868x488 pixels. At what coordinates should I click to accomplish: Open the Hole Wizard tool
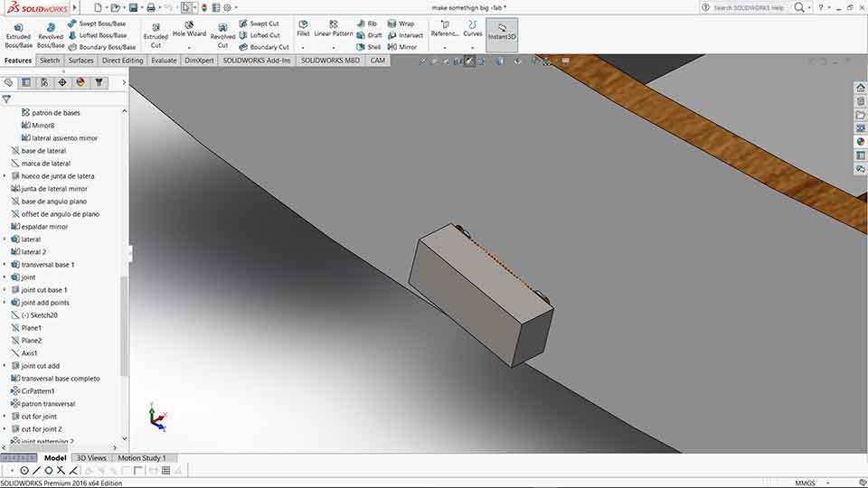pyautogui.click(x=189, y=30)
